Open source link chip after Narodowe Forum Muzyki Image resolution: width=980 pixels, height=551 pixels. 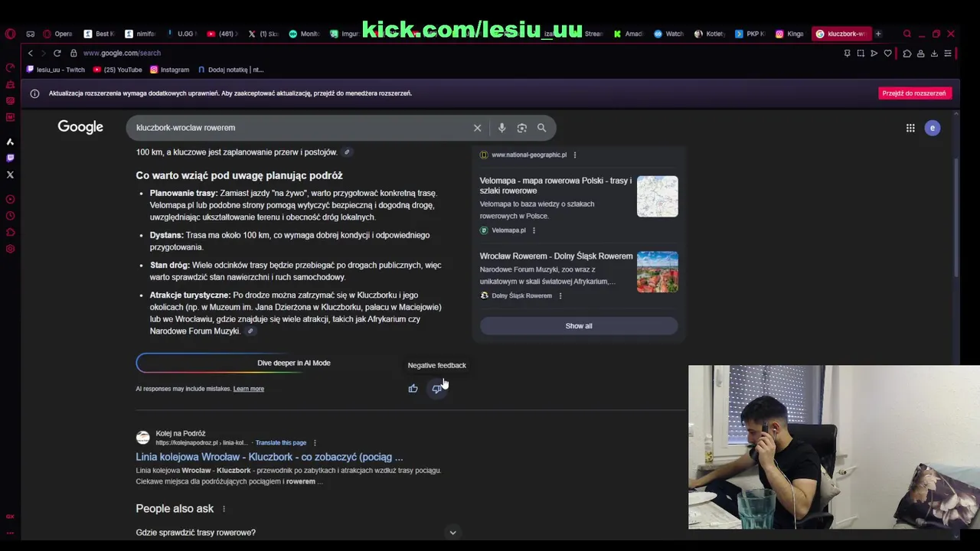pos(250,331)
